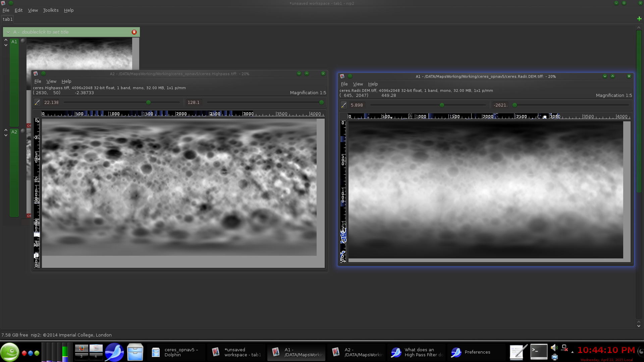Image resolution: width=644 pixels, height=362 pixels.
Task: Click the paintbrush icon in A2 Highpass window
Action: [37, 103]
